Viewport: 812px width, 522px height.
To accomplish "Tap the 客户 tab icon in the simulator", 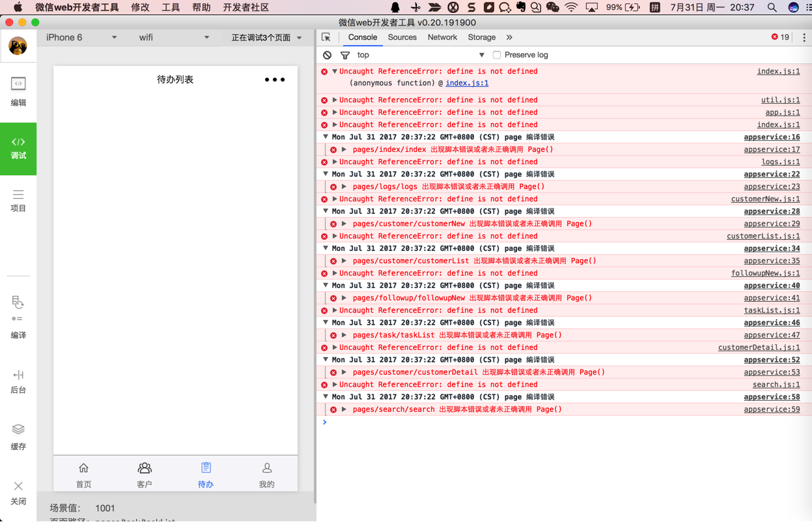I will 145,467.
